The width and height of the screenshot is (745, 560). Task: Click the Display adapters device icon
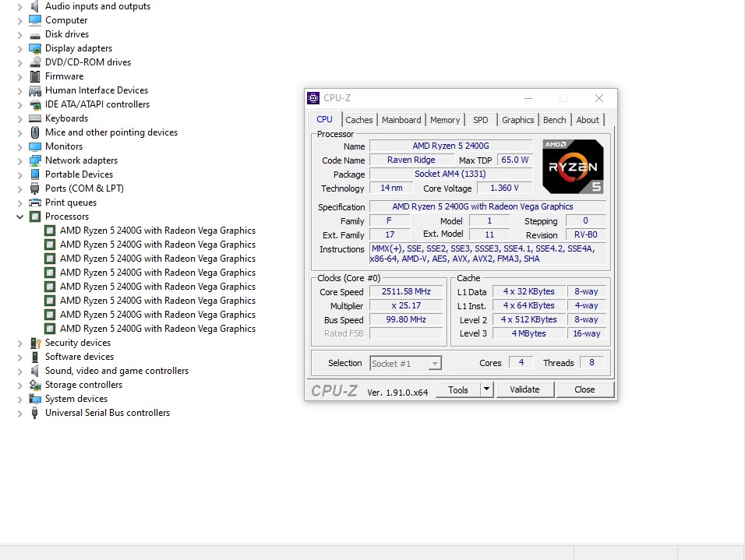[35, 48]
